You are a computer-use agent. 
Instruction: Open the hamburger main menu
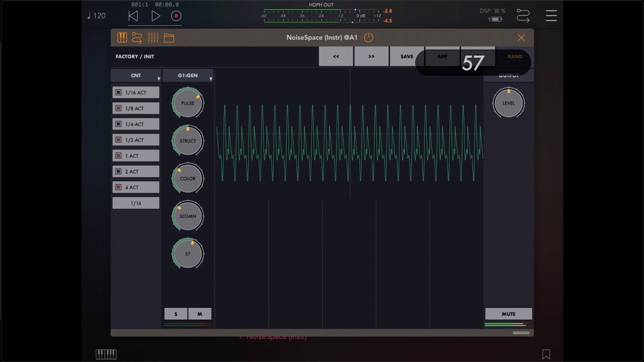pyautogui.click(x=551, y=16)
